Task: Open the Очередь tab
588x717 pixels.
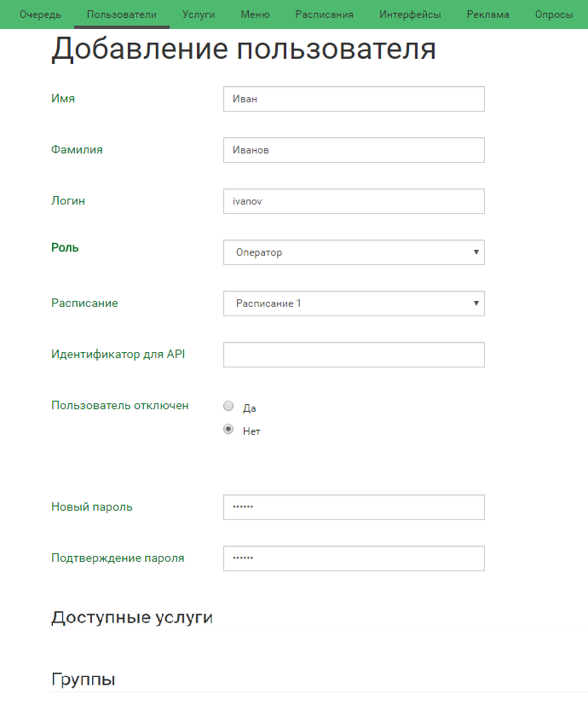Action: tap(40, 14)
